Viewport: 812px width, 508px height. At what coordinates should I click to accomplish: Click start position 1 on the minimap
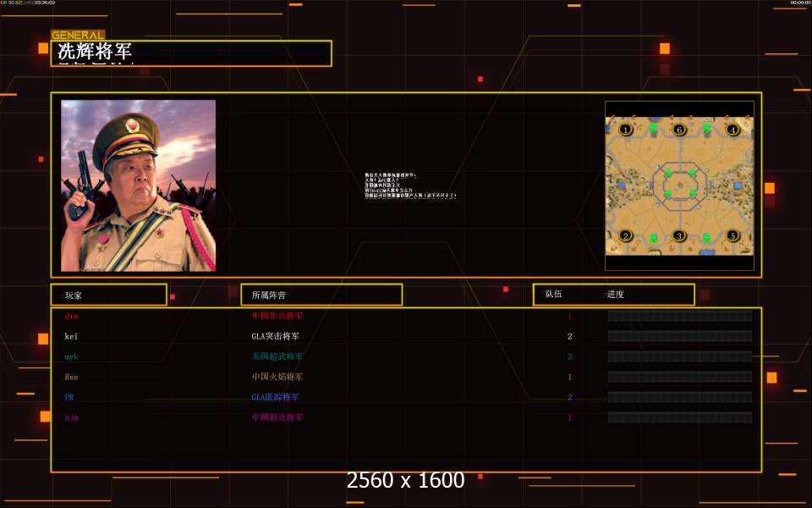point(625,130)
